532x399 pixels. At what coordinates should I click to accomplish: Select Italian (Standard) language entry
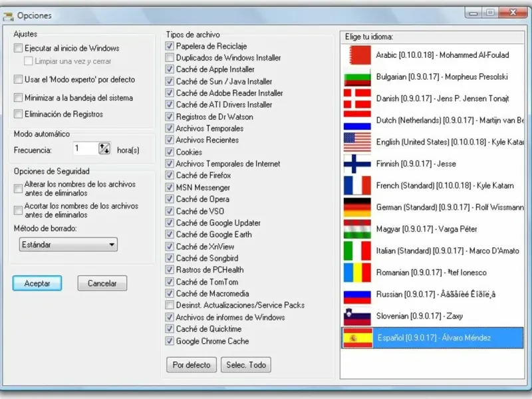click(x=432, y=251)
